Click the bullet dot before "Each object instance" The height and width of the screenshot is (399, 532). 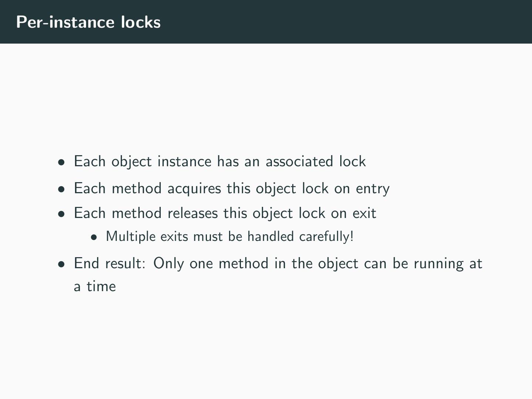(61, 162)
